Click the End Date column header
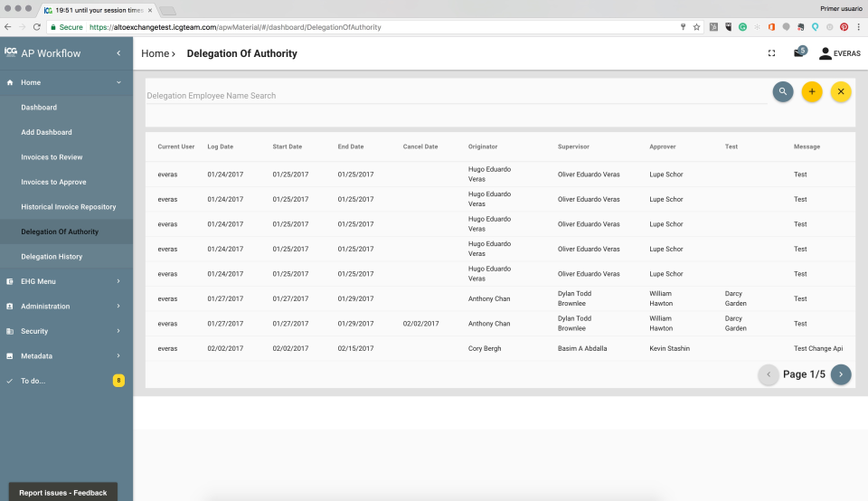Image resolution: width=868 pixels, height=501 pixels. point(351,147)
